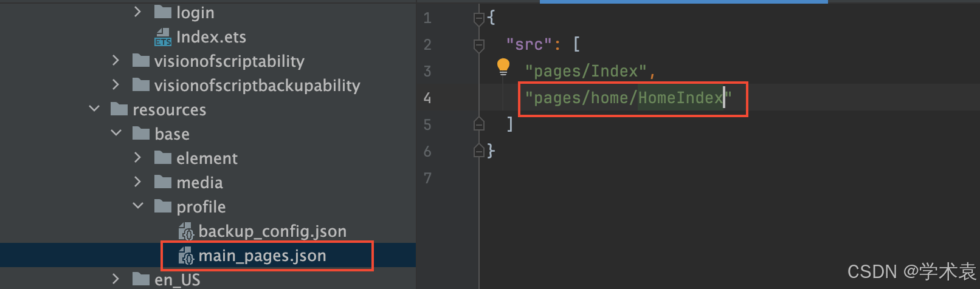The image size is (980, 289).
Task: Click the "src" key in the editor
Action: [529, 44]
